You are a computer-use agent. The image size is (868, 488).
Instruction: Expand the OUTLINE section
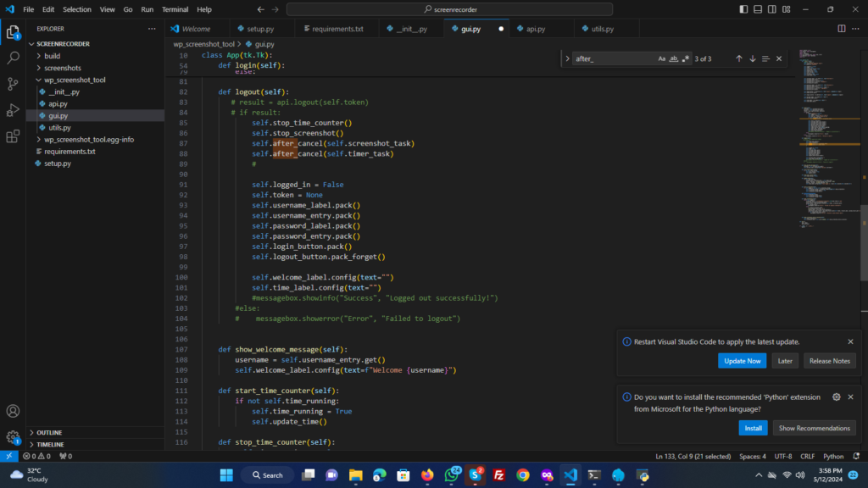pos(49,432)
